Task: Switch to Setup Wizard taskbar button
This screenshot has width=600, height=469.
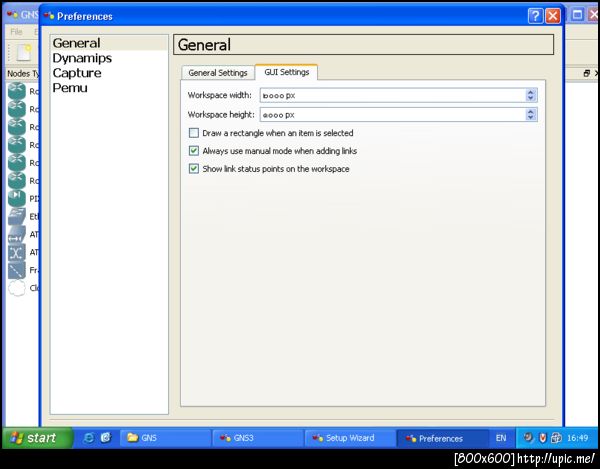Action: [x=351, y=438]
